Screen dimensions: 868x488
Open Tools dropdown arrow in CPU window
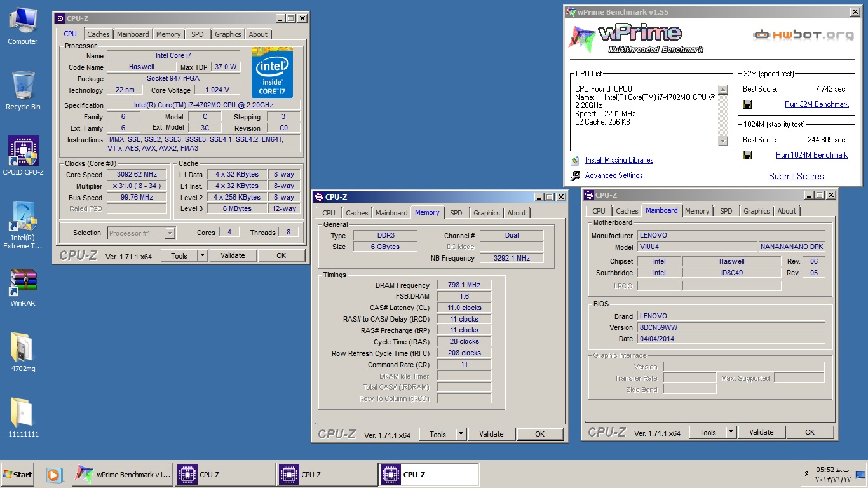(202, 255)
